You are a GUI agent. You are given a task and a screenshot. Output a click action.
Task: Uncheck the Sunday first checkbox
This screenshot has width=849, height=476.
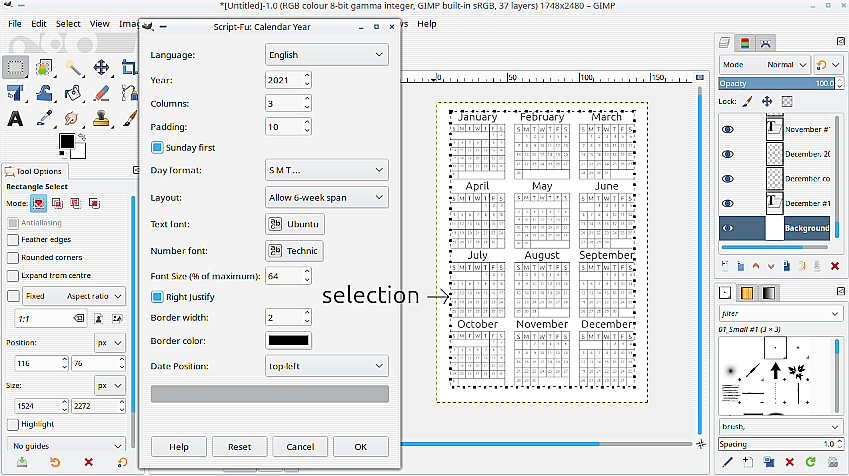pos(157,148)
